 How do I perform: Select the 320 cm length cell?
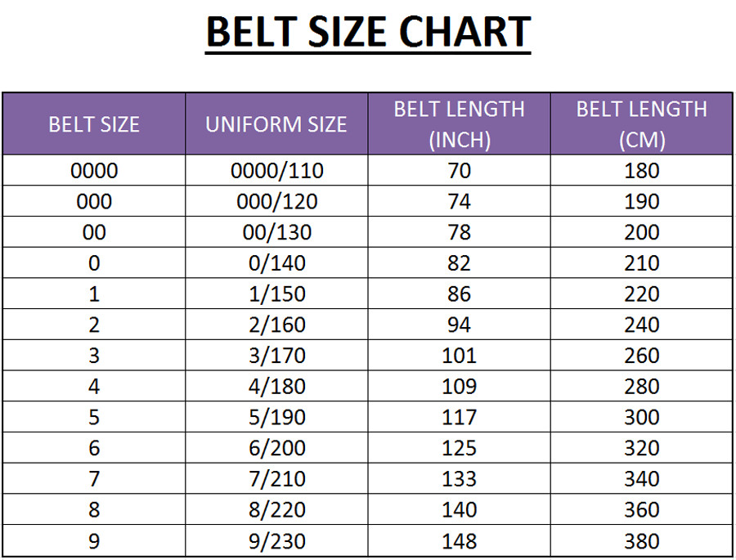[x=641, y=448]
